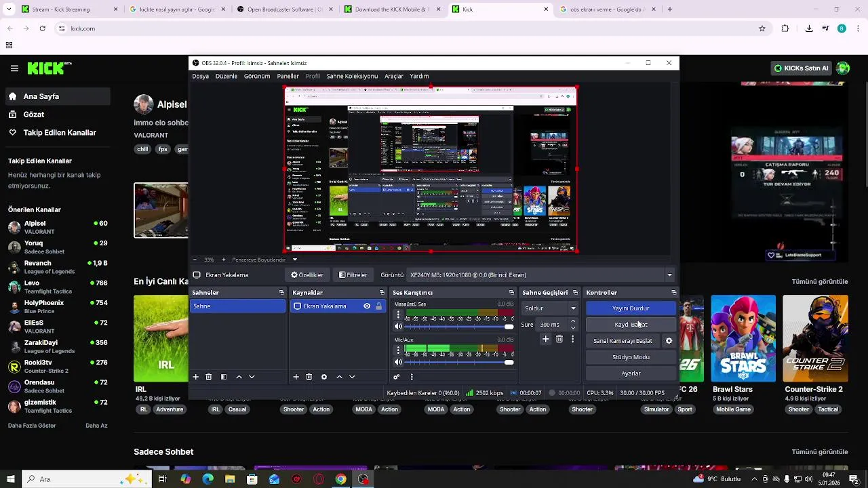
Task: Open OBS Ayarlar settings button
Action: (631, 373)
